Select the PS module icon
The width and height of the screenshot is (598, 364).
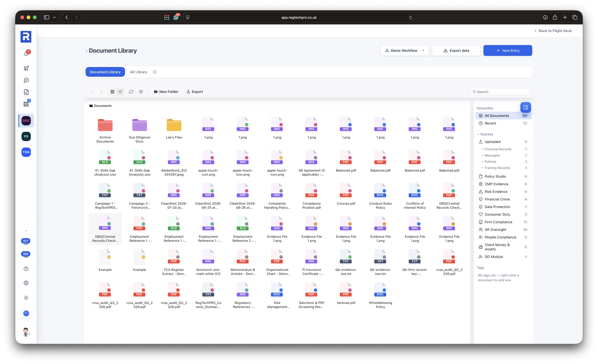tap(26, 136)
